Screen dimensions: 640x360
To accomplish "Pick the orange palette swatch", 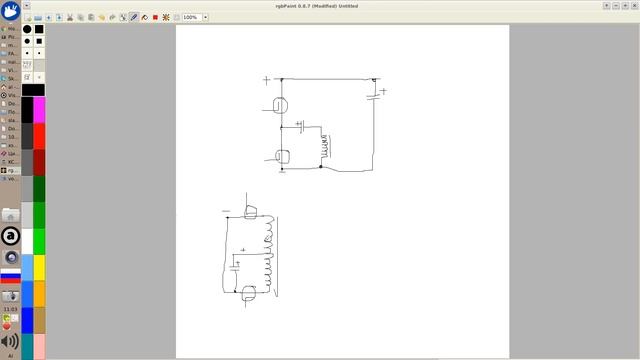I will tap(39, 294).
